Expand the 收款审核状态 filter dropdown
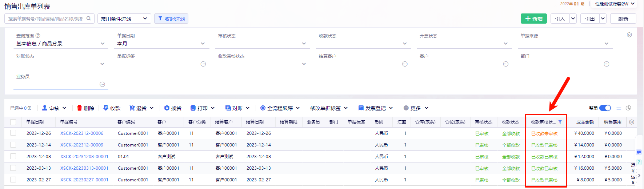This screenshot has width=644, height=189. [304, 64]
